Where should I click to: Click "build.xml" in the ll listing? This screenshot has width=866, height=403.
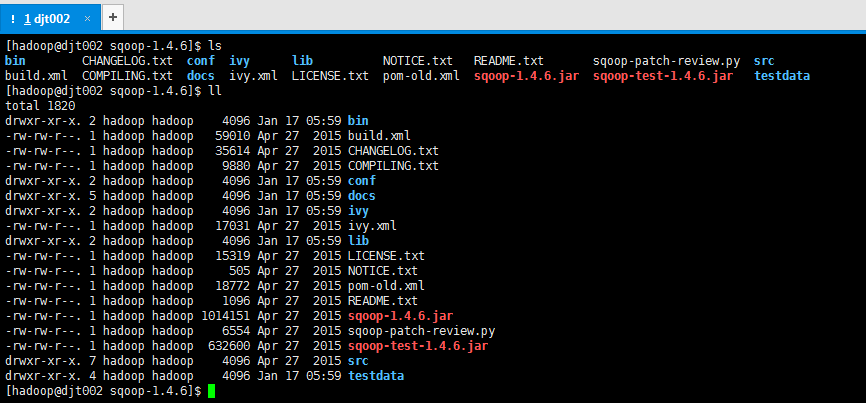click(x=379, y=135)
